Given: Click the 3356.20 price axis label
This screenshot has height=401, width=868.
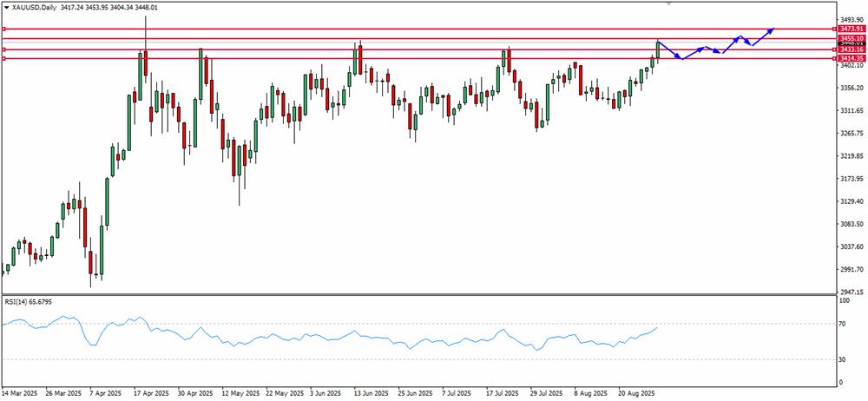Looking at the screenshot, I should point(852,88).
